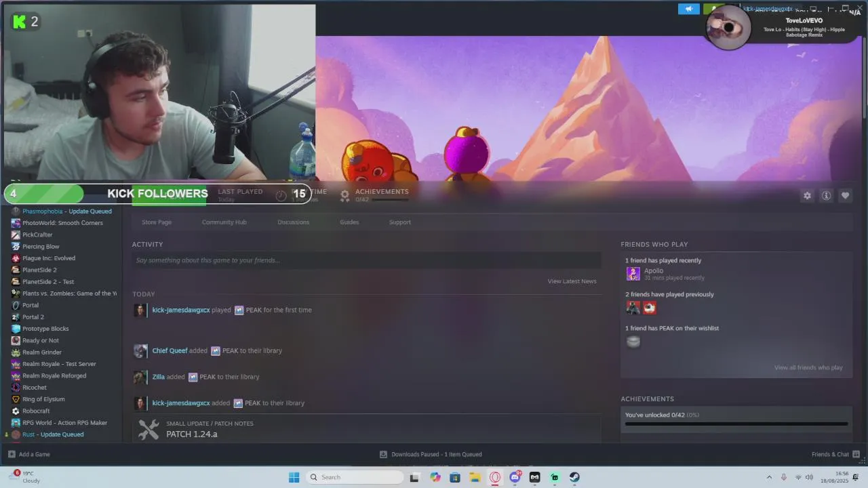This screenshot has height=488, width=868.
Task: Open Opera GX browser in taskbar
Action: 495,477
